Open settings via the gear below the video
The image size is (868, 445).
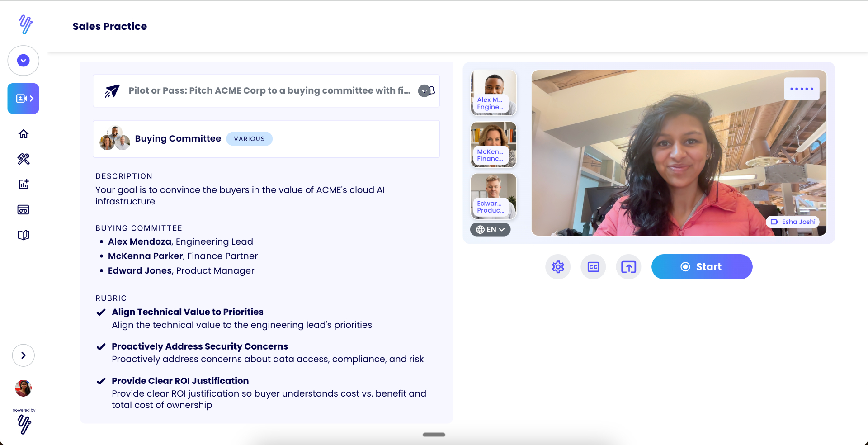[558, 266]
